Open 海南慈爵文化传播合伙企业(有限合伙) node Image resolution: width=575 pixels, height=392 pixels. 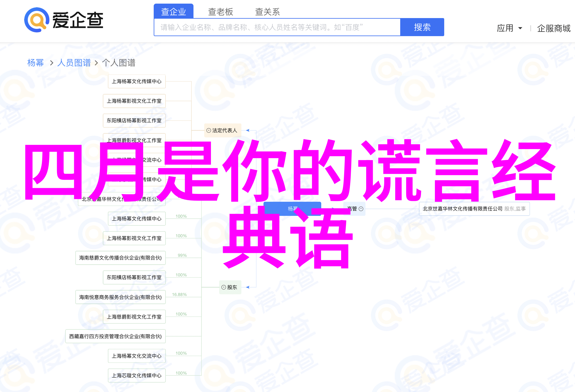(x=121, y=258)
